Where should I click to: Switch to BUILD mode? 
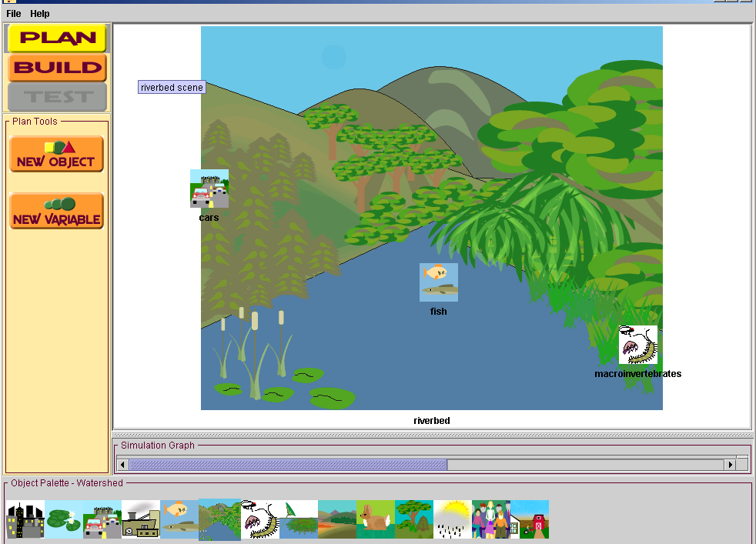[x=58, y=68]
